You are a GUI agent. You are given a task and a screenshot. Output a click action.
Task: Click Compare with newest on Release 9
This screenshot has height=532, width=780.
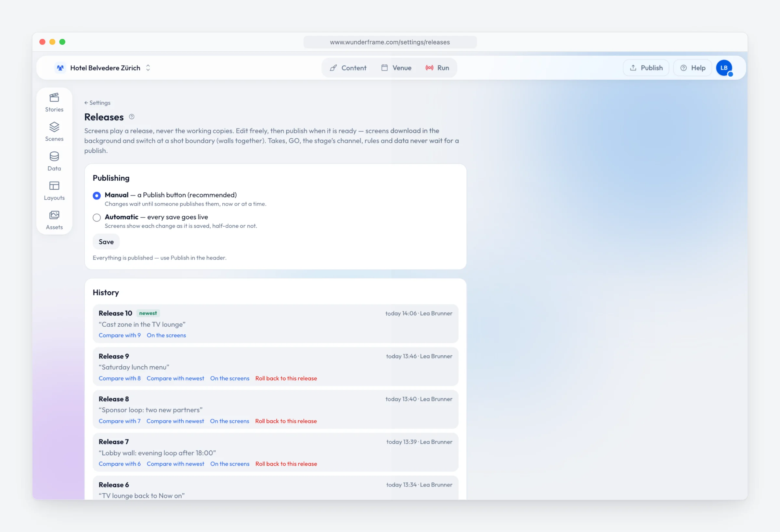click(175, 378)
